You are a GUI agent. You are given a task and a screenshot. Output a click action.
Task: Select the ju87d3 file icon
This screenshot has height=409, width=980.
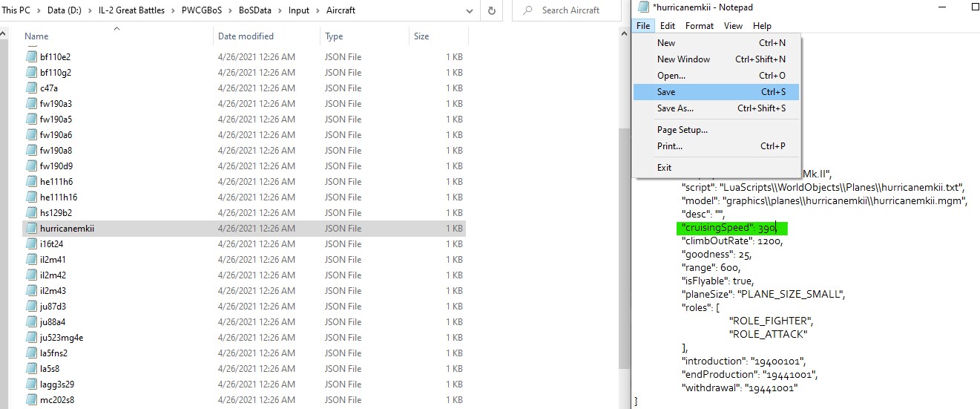point(31,307)
